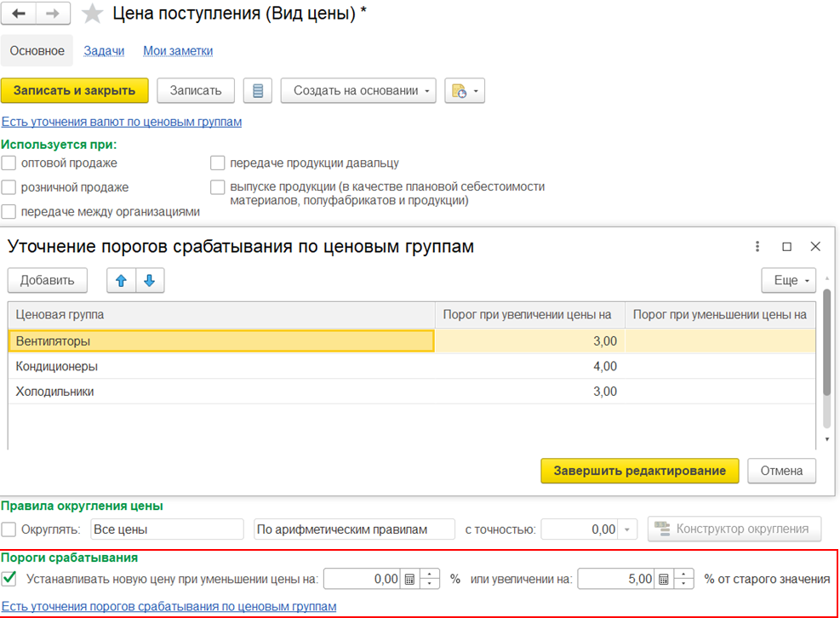Open the document report list icon
Screen dimensions: 840x618
257,91
